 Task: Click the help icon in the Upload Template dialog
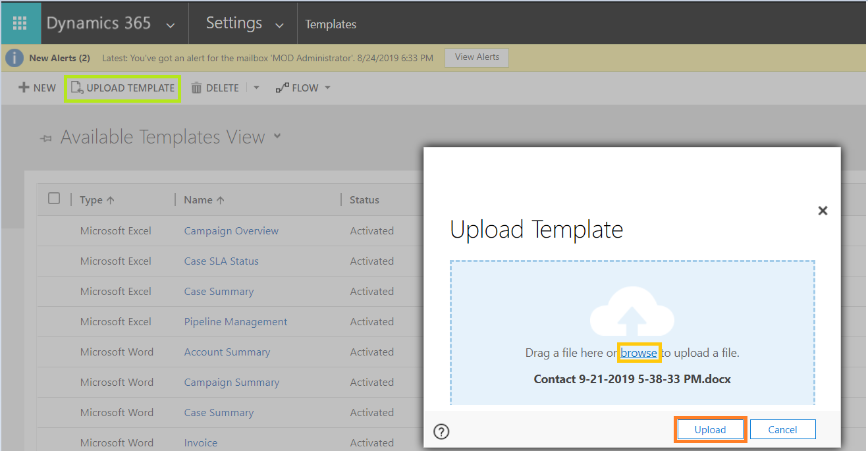(441, 431)
